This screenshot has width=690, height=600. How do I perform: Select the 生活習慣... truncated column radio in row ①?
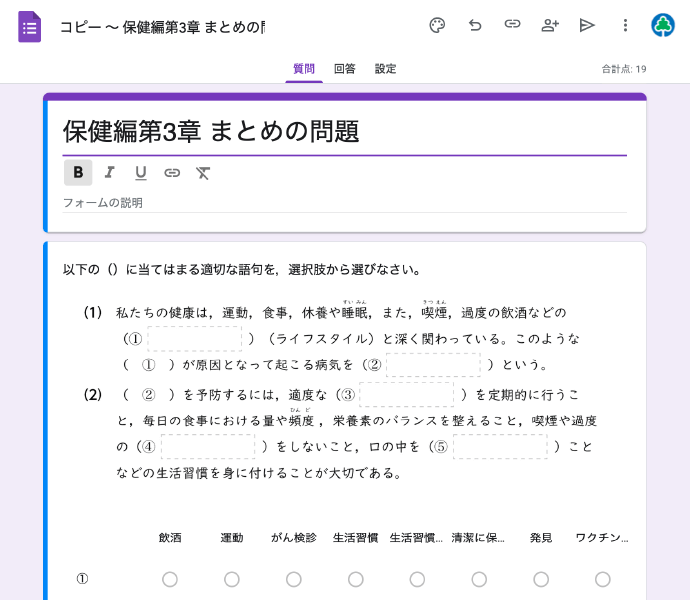pyautogui.click(x=417, y=579)
